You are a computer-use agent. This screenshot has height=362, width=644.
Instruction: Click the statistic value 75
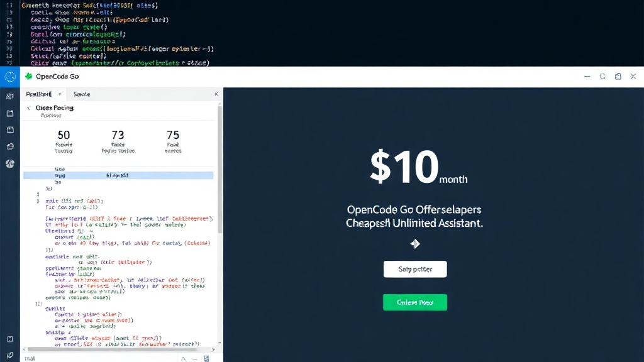(173, 135)
